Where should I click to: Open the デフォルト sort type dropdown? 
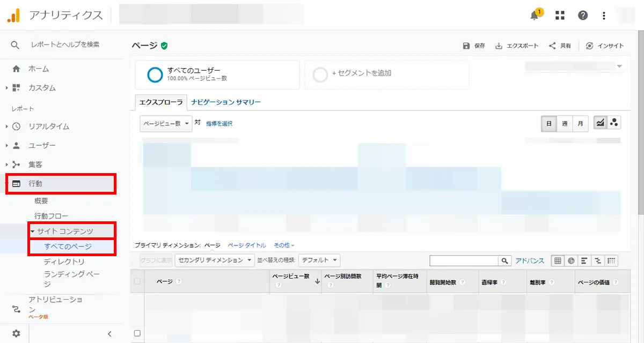pos(319,260)
